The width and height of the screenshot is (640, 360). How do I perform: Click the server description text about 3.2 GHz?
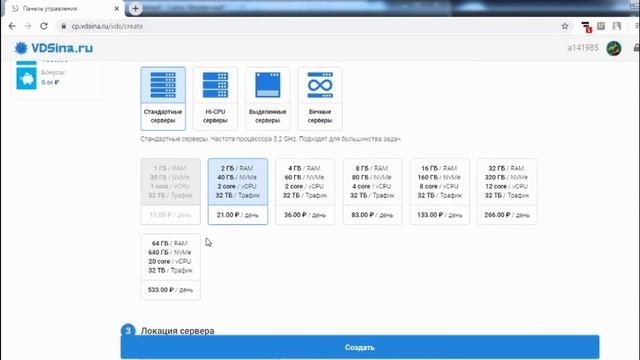tap(271, 139)
